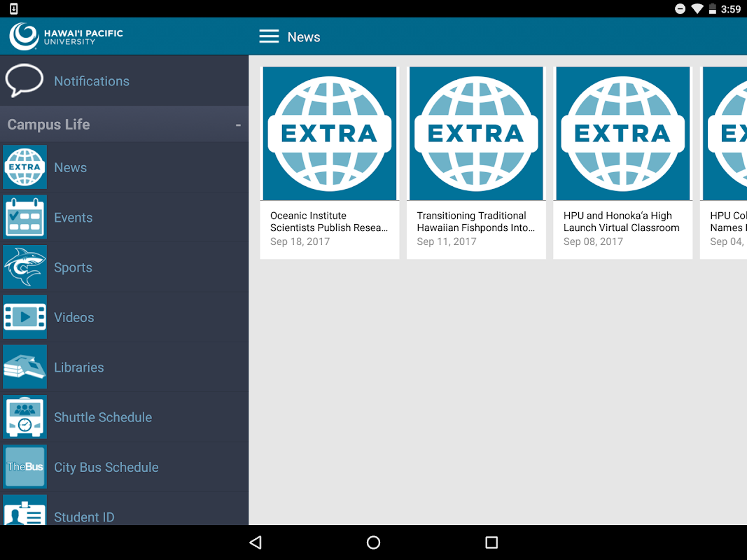Open the Student ID card icon
This screenshot has height=560, width=747.
tap(25, 510)
